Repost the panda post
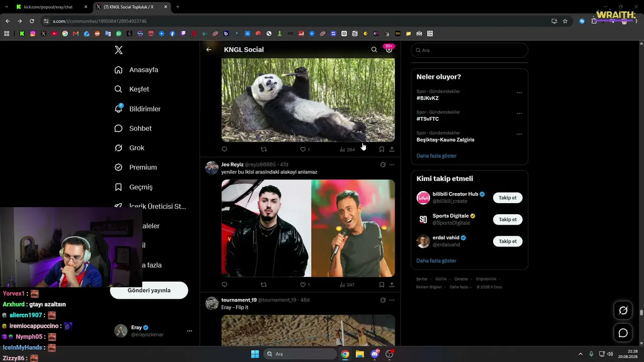The height and width of the screenshot is (362, 644). click(264, 149)
